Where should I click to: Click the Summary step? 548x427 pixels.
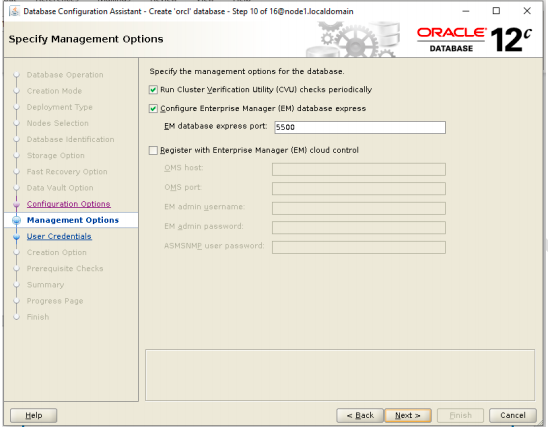pyautogui.click(x=45, y=285)
